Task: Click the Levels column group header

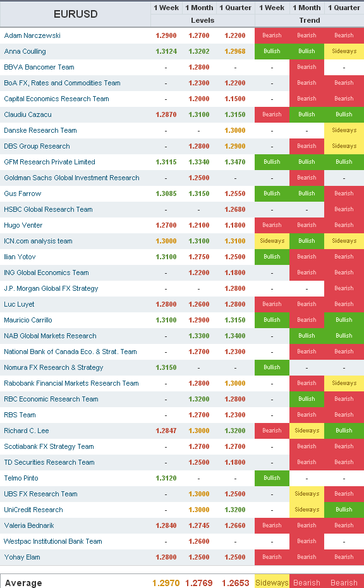Action: [x=202, y=20]
